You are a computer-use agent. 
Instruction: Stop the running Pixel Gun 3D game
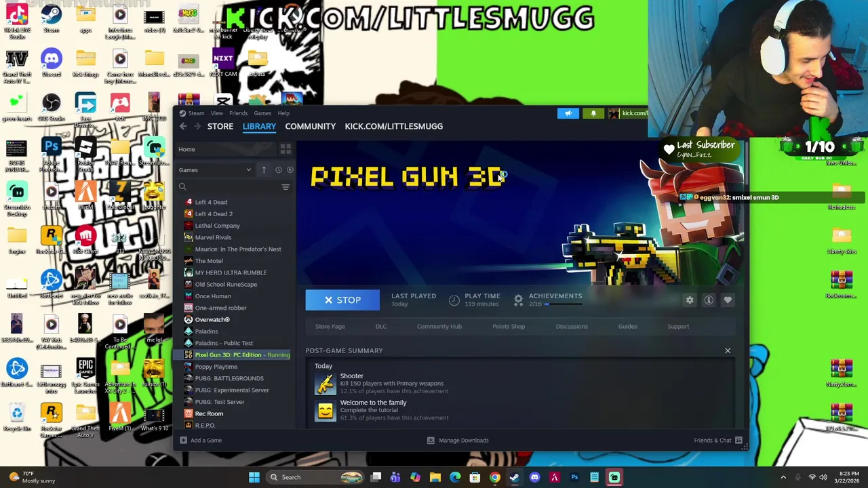coord(342,300)
